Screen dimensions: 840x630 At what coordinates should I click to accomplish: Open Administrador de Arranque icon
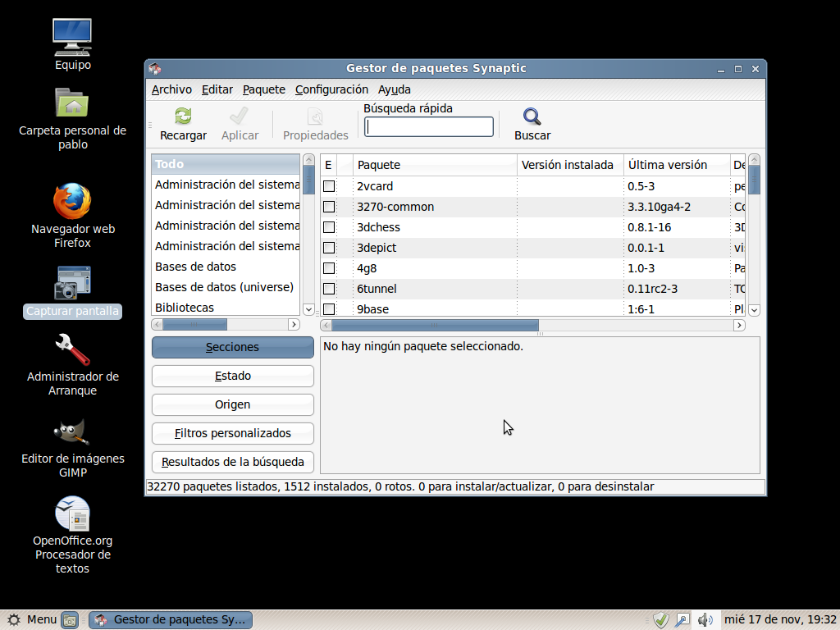point(72,349)
